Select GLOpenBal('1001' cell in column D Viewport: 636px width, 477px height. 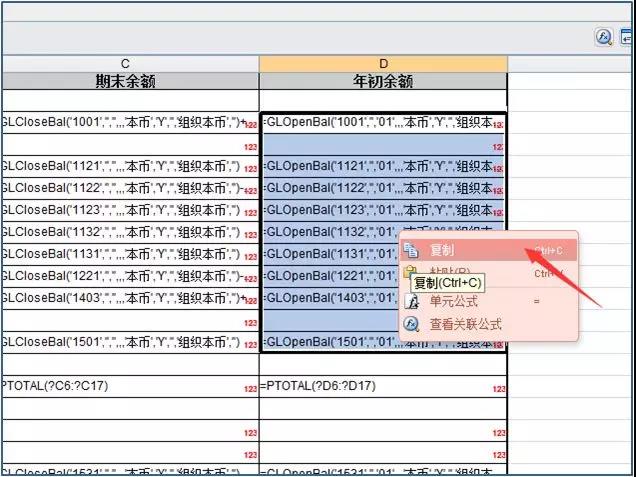pyautogui.click(x=383, y=122)
